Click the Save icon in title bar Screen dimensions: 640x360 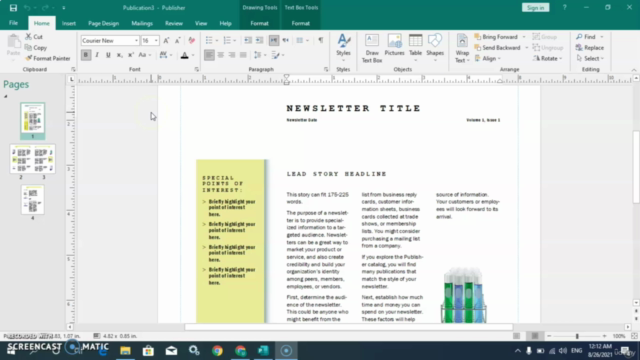(13, 8)
